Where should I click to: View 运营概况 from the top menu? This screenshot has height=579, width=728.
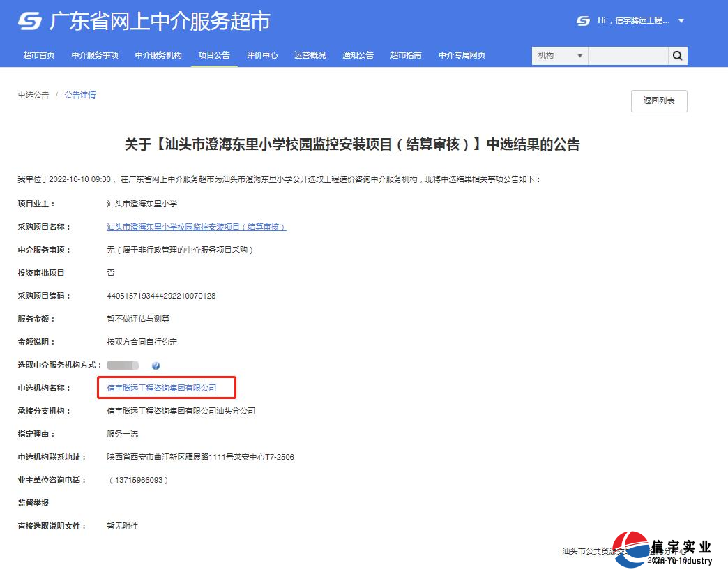pos(309,55)
